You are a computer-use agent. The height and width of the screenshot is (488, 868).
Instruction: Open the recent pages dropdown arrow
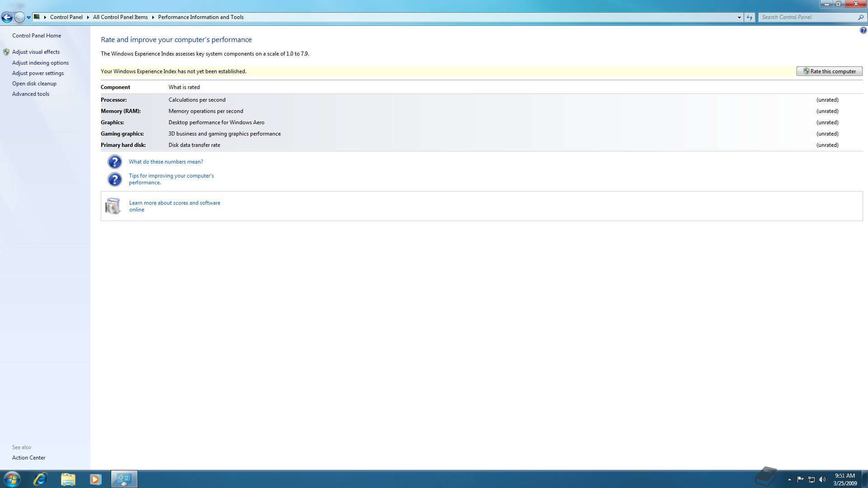pos(28,18)
